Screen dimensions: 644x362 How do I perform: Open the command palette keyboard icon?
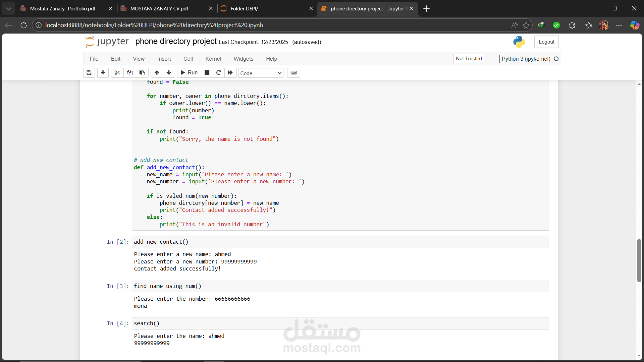(293, 73)
